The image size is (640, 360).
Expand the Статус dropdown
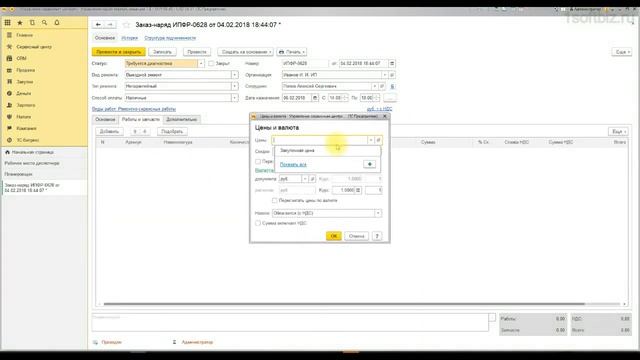click(201, 64)
